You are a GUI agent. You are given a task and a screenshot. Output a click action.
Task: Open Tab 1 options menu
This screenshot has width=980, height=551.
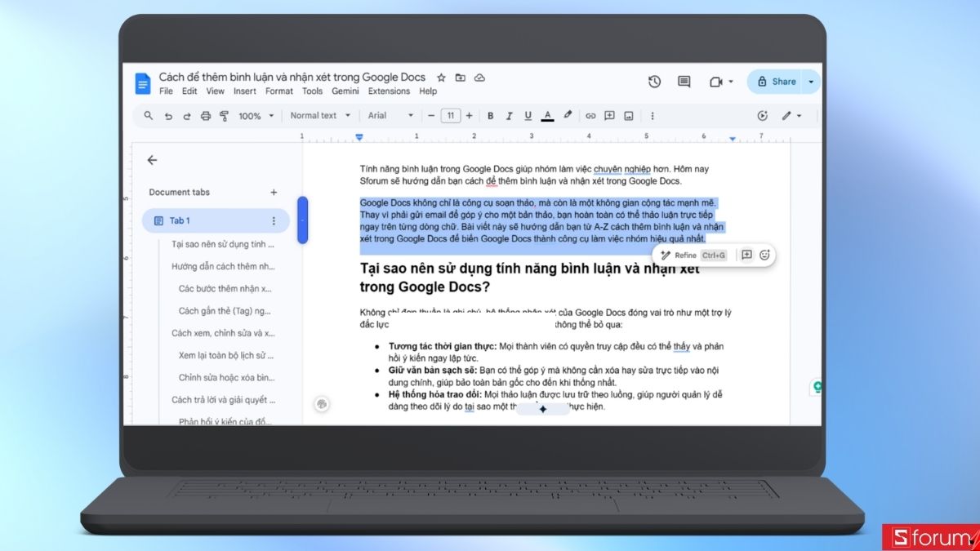pyautogui.click(x=274, y=220)
